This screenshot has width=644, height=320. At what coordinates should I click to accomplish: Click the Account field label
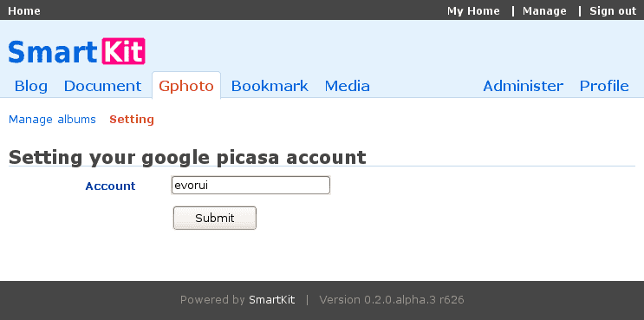(x=110, y=186)
